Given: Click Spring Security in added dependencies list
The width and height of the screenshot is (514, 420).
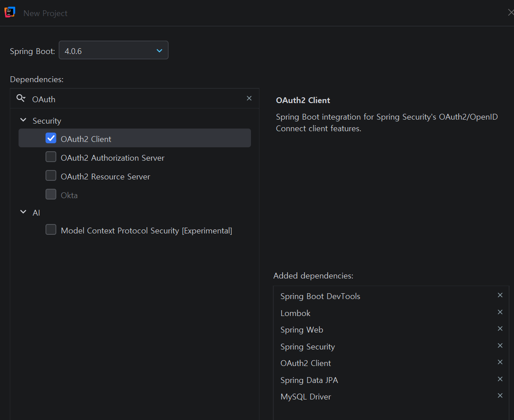Looking at the screenshot, I should [x=308, y=347].
